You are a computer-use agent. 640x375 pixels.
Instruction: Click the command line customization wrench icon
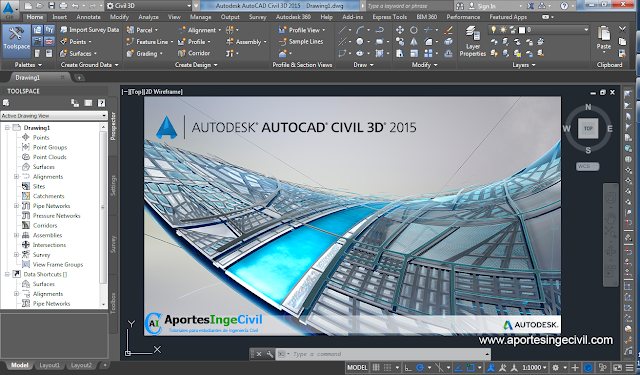(x=269, y=354)
